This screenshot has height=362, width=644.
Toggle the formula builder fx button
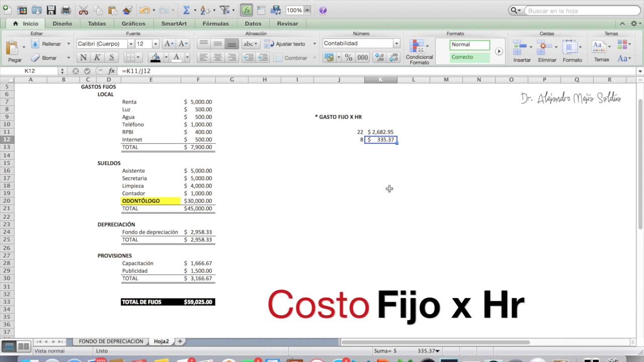coord(247,10)
